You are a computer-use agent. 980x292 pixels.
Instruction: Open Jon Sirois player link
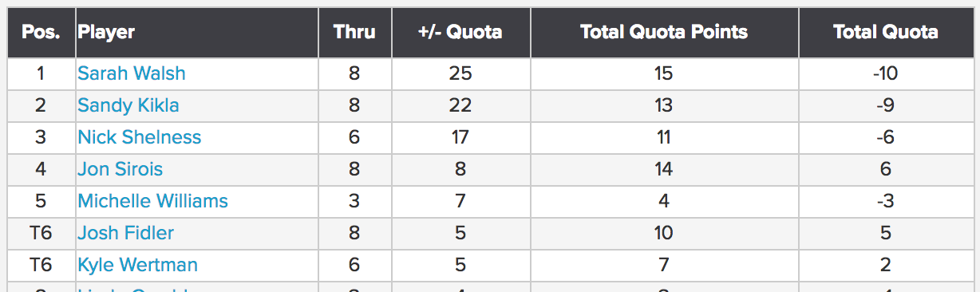pyautogui.click(x=121, y=169)
